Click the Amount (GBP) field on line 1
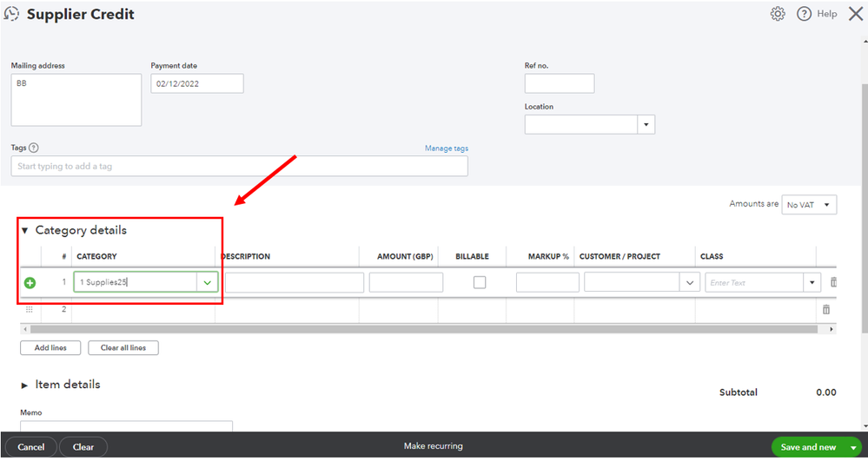The width and height of the screenshot is (868, 461). (x=406, y=282)
